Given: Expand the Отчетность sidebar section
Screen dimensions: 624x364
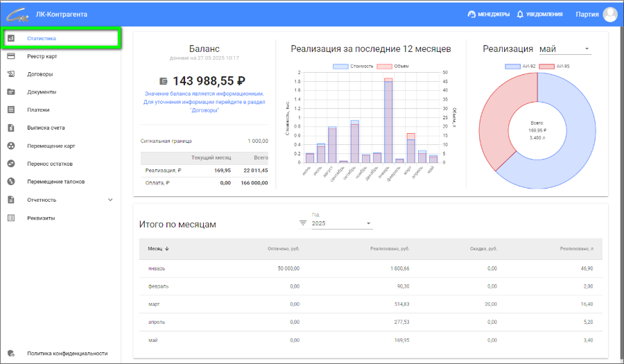Looking at the screenshot, I should tap(110, 200).
